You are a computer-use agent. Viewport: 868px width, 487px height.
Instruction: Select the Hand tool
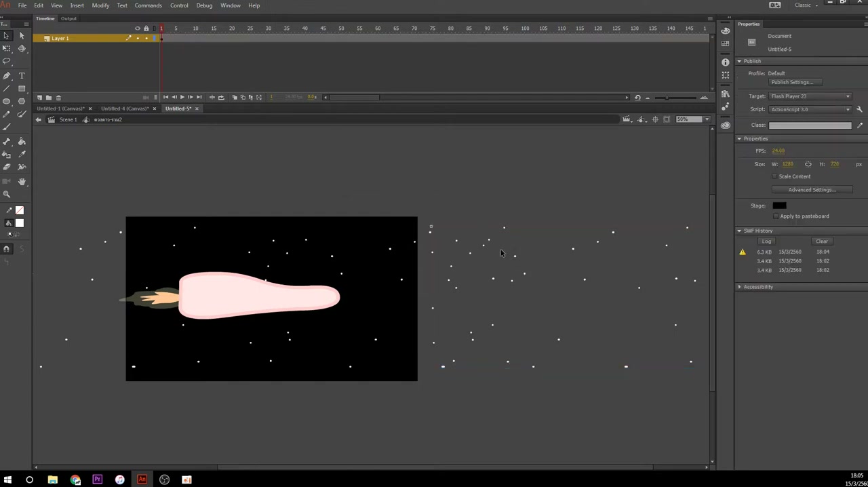coord(22,181)
